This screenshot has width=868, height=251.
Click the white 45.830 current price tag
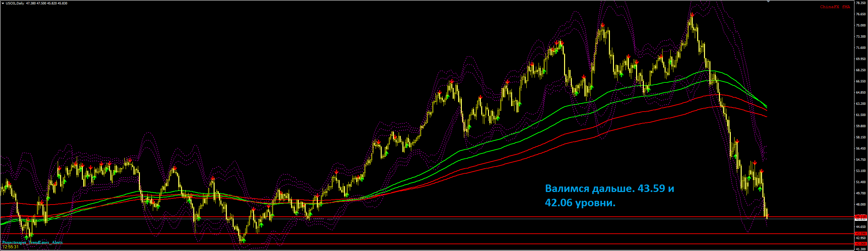pyautogui.click(x=861, y=219)
